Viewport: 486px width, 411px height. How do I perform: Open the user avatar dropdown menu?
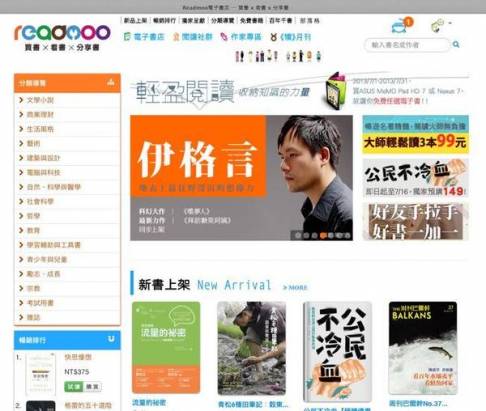441,25
